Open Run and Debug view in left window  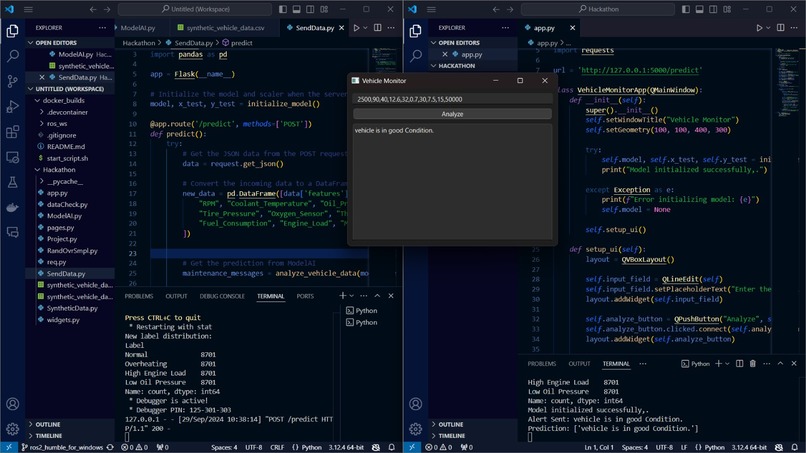click(x=13, y=106)
